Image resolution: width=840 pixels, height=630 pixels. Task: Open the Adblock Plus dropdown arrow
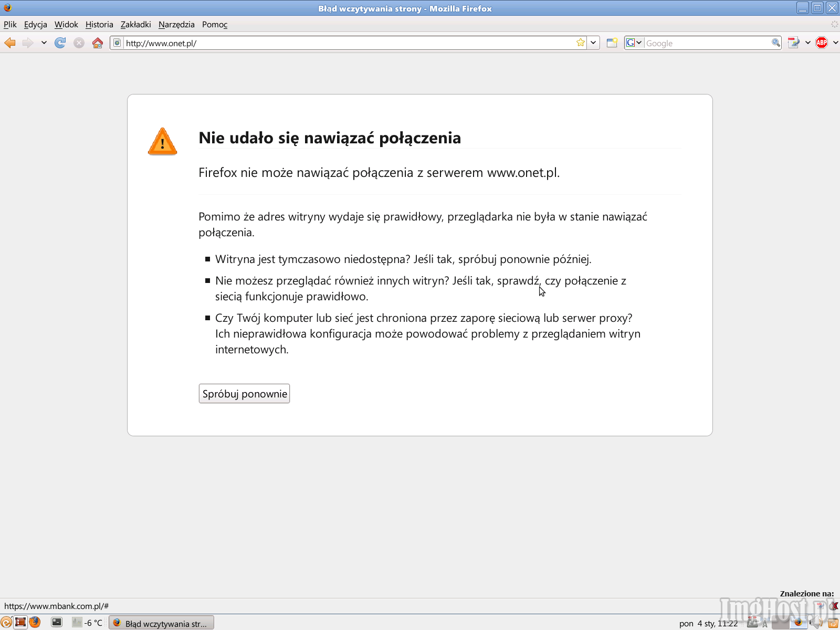[x=835, y=43]
